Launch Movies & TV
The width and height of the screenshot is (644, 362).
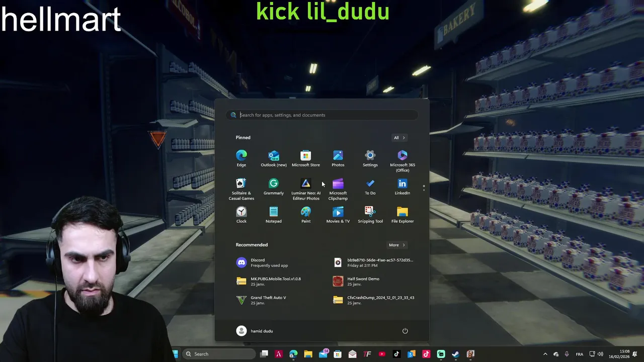[338, 215]
